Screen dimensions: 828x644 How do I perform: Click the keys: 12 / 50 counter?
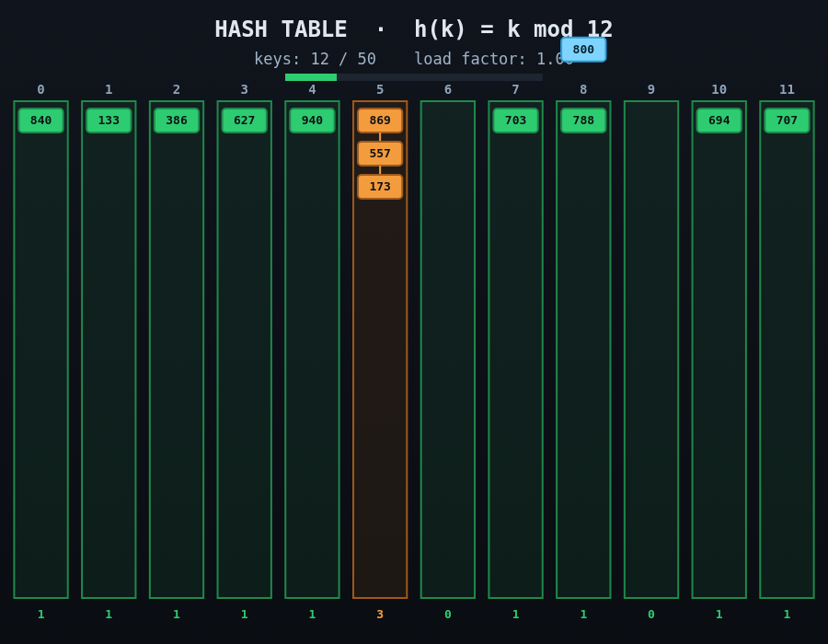[x=316, y=59]
